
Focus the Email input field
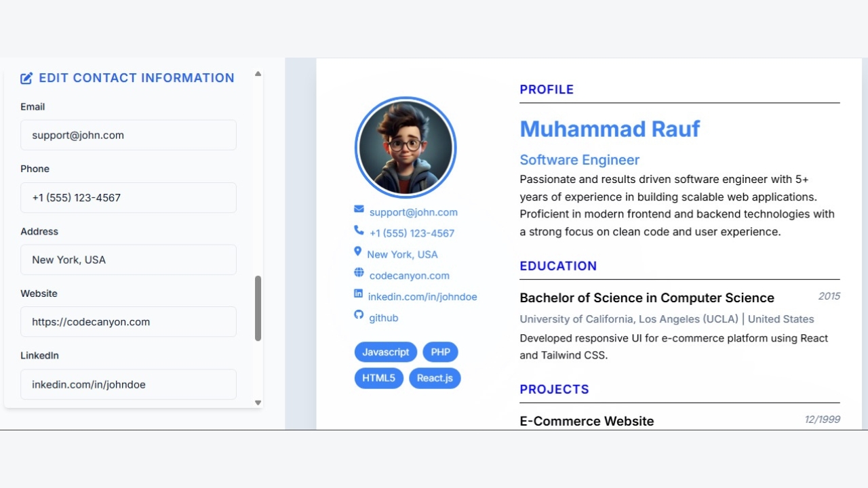(128, 135)
